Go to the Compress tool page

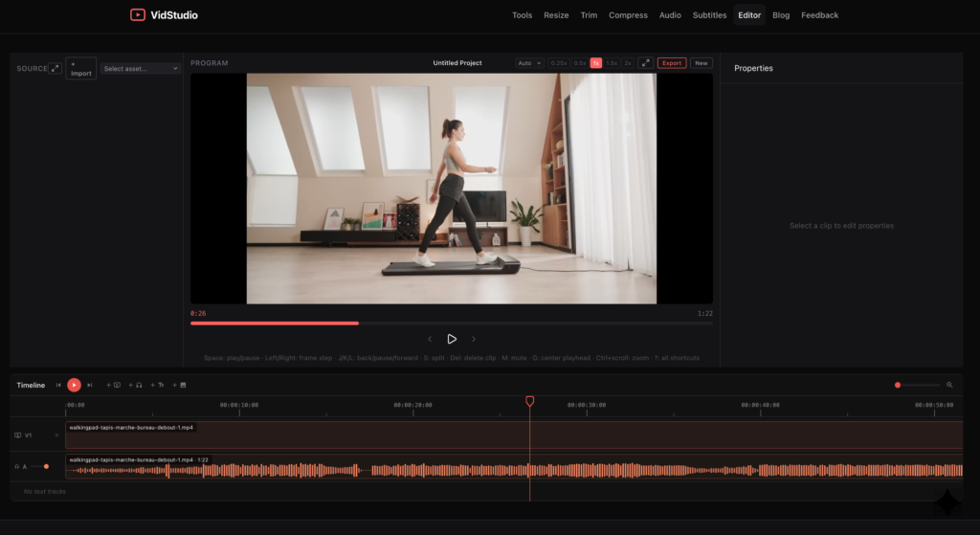click(628, 15)
